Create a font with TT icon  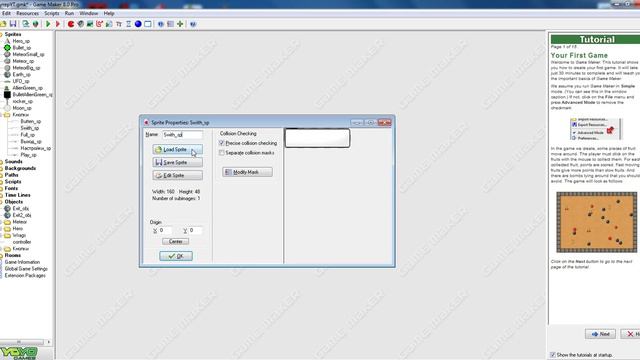119,24
